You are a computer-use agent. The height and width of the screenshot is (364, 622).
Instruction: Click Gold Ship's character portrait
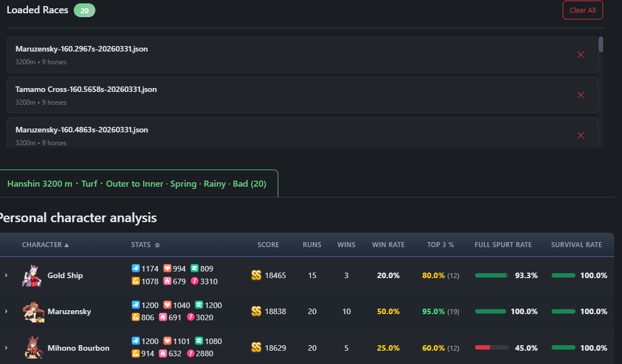click(x=32, y=275)
